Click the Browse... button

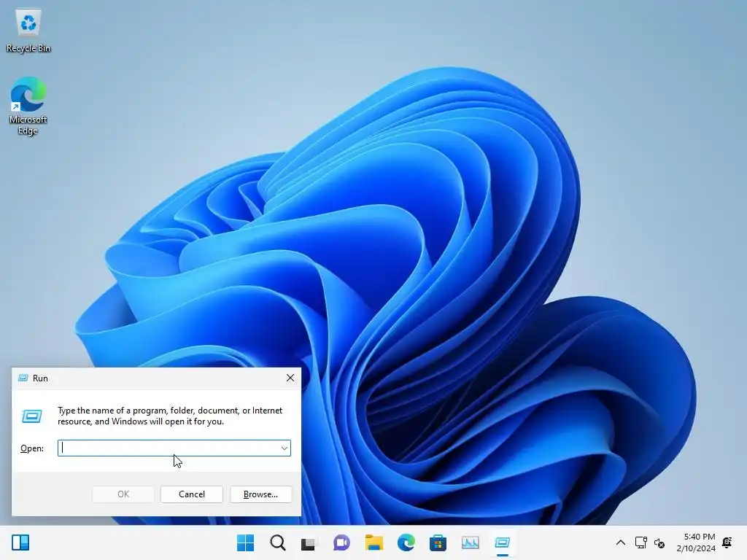[260, 494]
